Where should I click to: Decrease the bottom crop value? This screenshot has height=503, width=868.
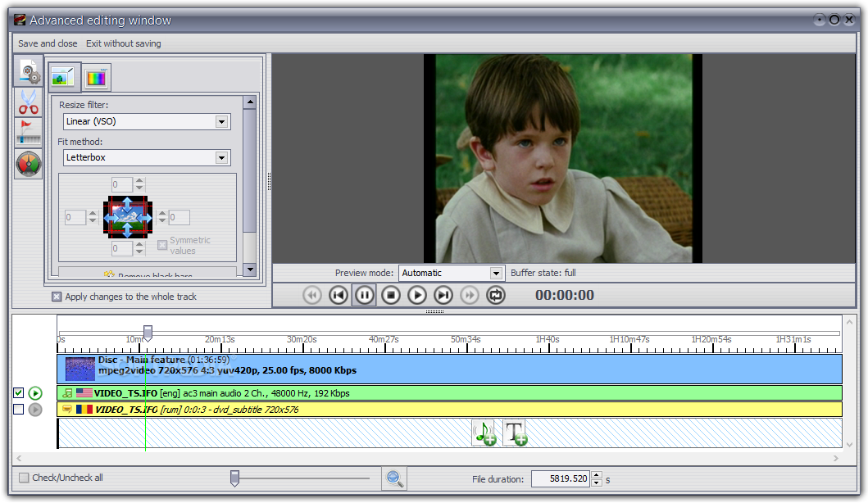139,251
